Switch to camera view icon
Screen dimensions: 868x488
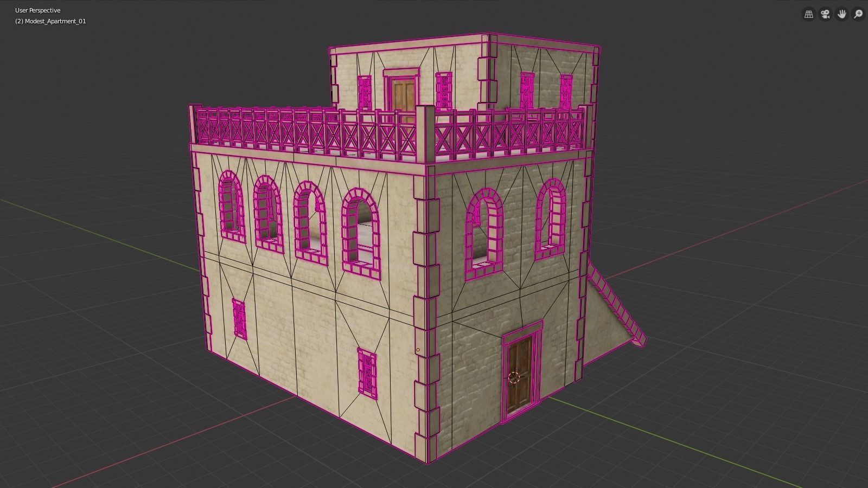pyautogui.click(x=825, y=14)
